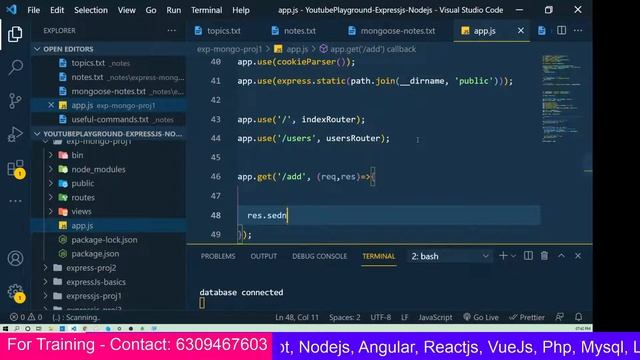Image resolution: width=640 pixels, height=360 pixels.
Task: Open useful-commands.txt from Open Editors
Action: [110, 120]
